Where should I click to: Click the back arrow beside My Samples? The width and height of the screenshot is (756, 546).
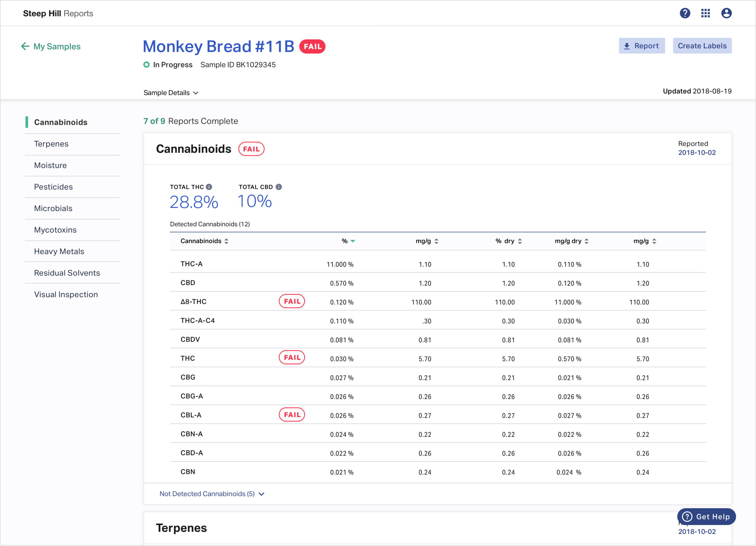point(25,46)
